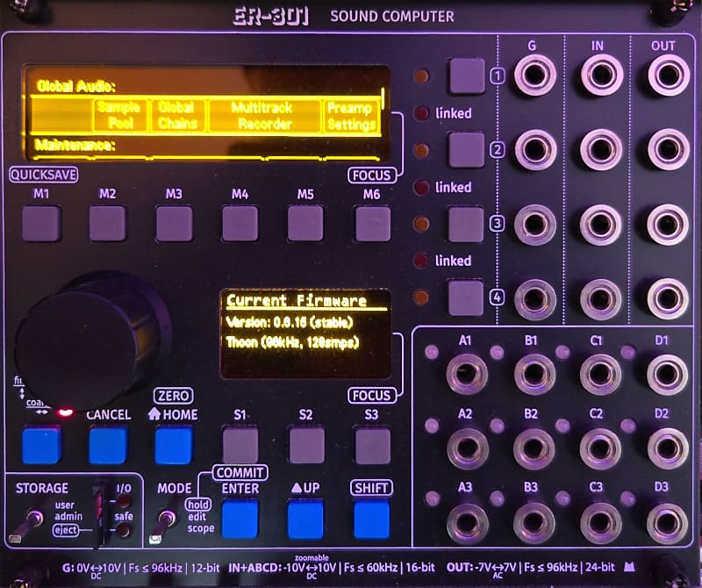Click the A1 input jack
The height and width of the screenshot is (588, 702).
pyautogui.click(x=467, y=374)
